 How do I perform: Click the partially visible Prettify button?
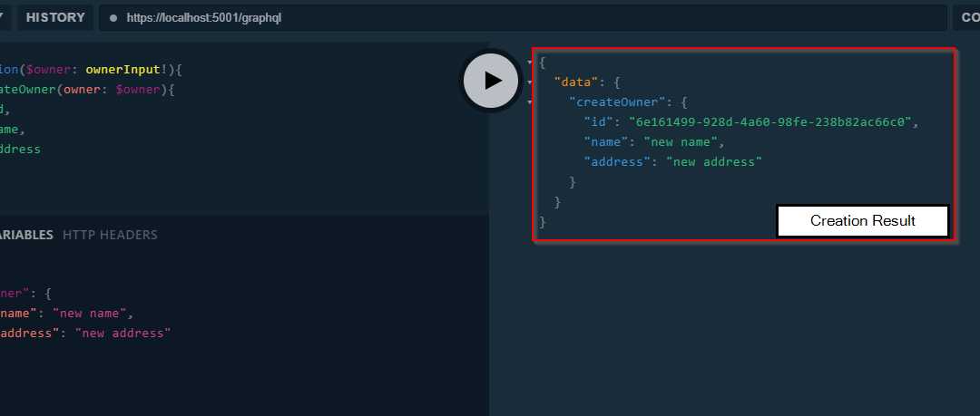4,17
